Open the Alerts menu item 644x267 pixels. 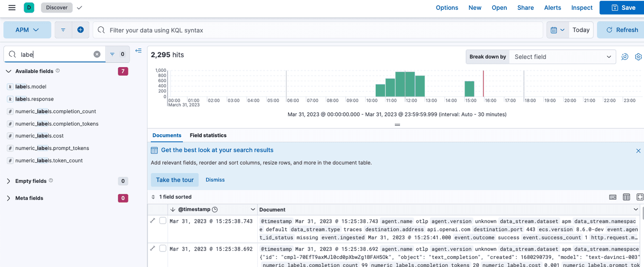click(552, 8)
